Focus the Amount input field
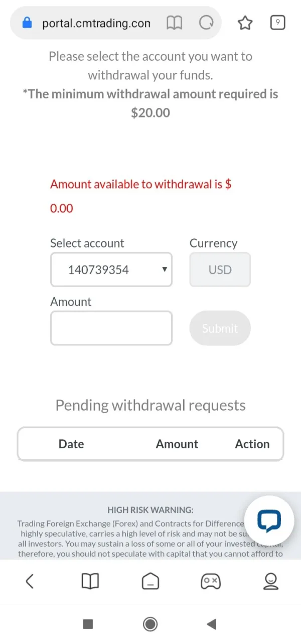 point(111,328)
